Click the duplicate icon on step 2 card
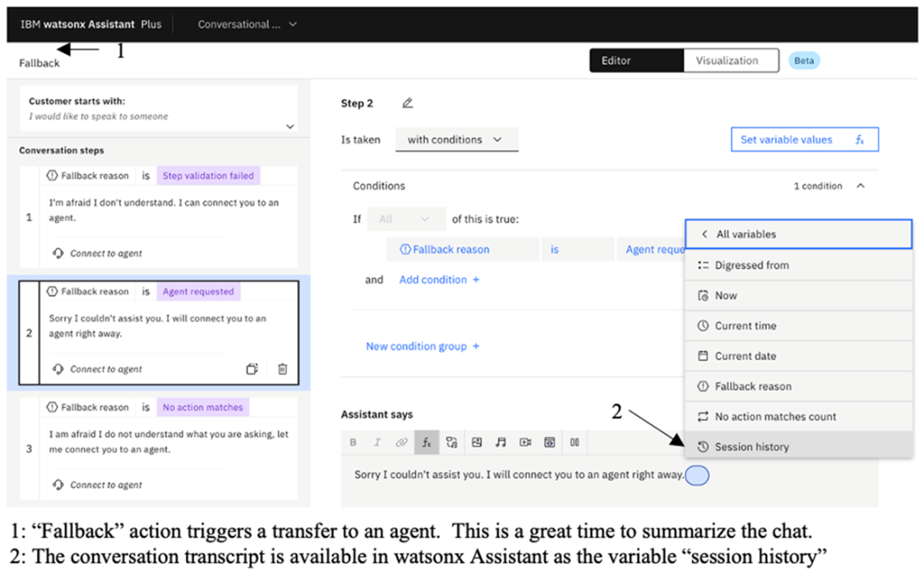 252,369
